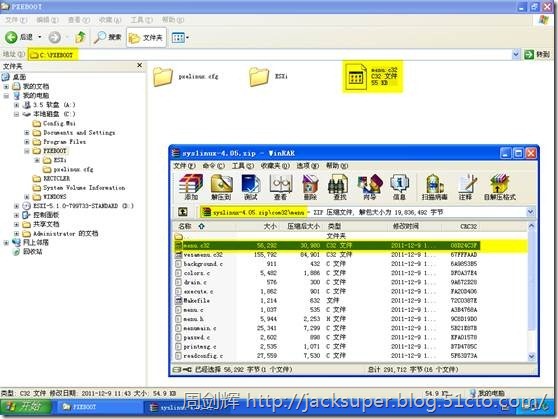558x419 pixels.
Task: Click Explorer's green 后退 (Back) button
Action: click(19, 37)
